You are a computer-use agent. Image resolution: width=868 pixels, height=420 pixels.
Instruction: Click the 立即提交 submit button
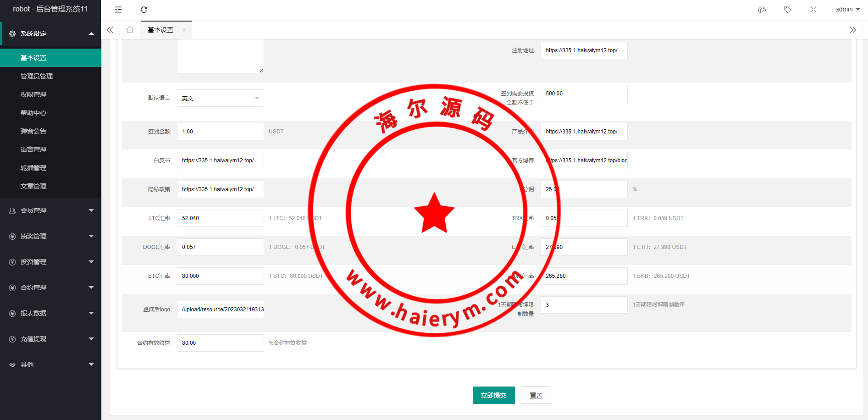coord(493,395)
